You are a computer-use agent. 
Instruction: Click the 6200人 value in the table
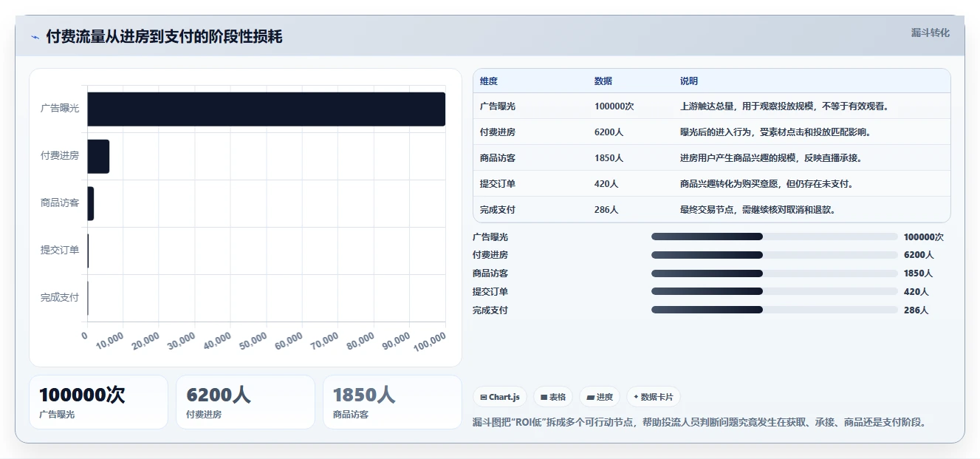tap(609, 132)
